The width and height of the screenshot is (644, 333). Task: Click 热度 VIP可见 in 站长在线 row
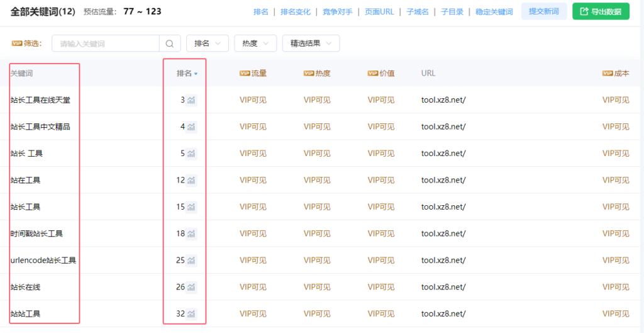click(x=317, y=287)
